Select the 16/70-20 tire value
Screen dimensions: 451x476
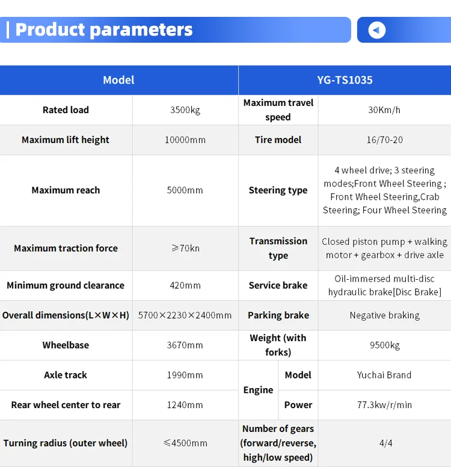coord(385,140)
